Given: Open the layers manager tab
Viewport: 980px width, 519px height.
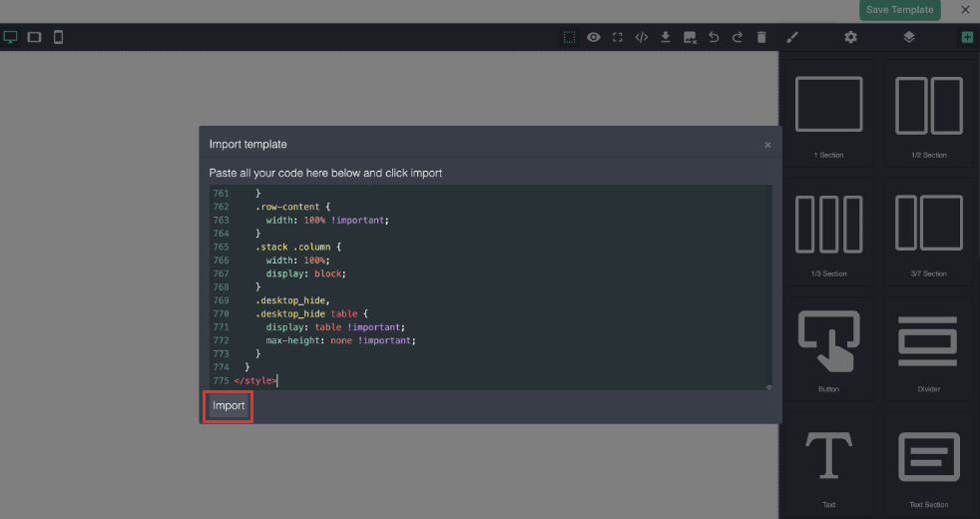Looking at the screenshot, I should [909, 37].
